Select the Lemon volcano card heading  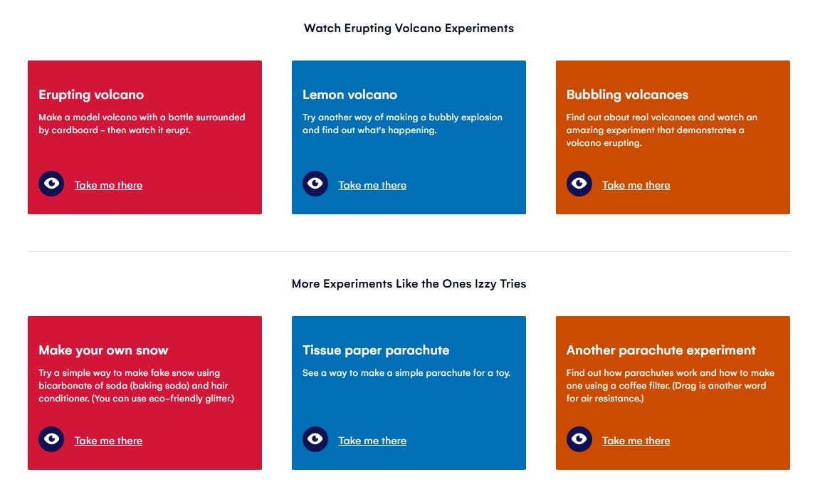349,95
